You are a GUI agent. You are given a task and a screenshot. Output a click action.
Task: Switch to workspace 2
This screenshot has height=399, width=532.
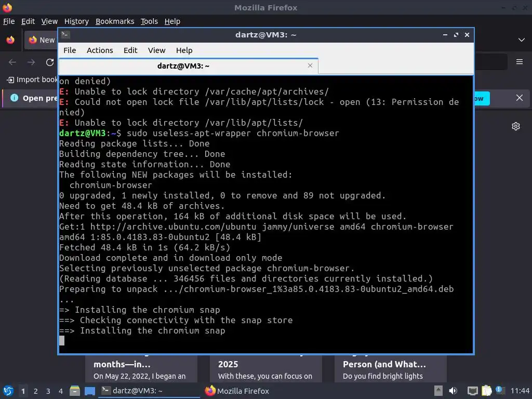pos(36,391)
